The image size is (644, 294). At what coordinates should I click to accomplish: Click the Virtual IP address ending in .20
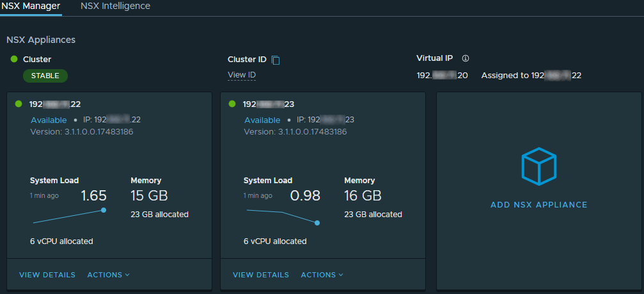click(x=442, y=76)
